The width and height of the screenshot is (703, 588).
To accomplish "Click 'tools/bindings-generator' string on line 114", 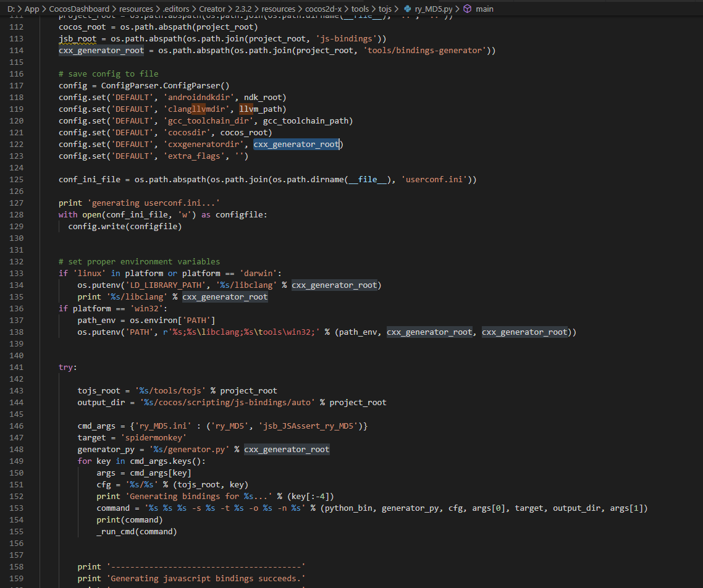I will (x=424, y=51).
